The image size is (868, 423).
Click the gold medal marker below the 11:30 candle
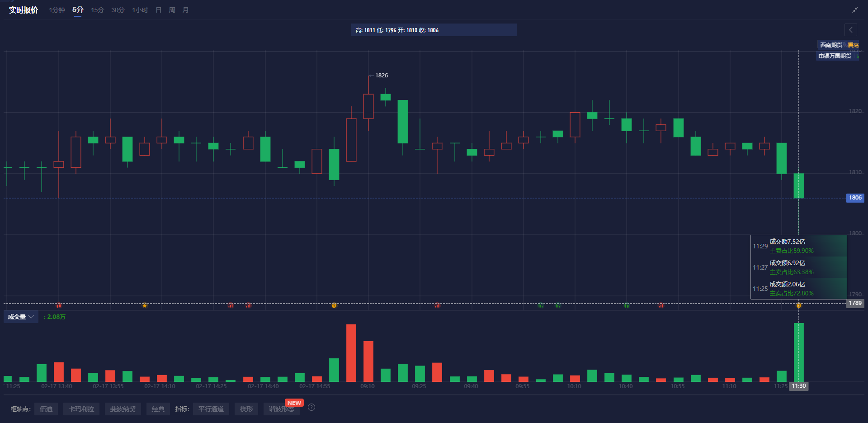click(798, 305)
